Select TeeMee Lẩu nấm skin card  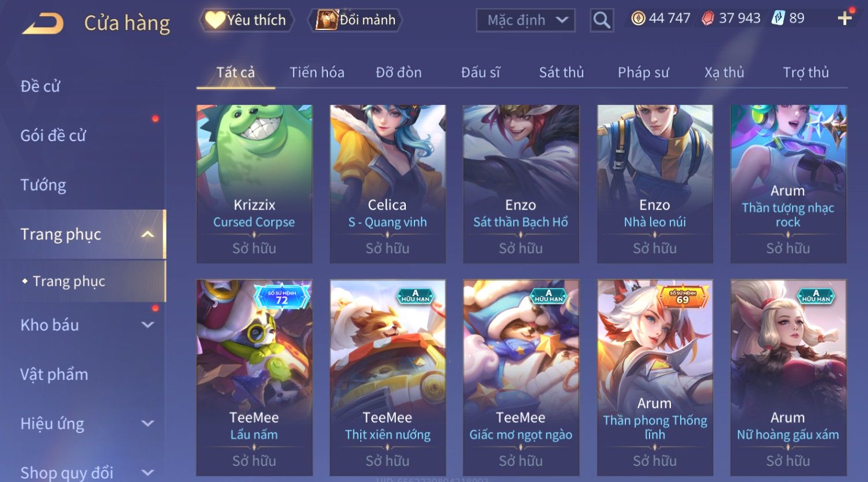(254, 378)
